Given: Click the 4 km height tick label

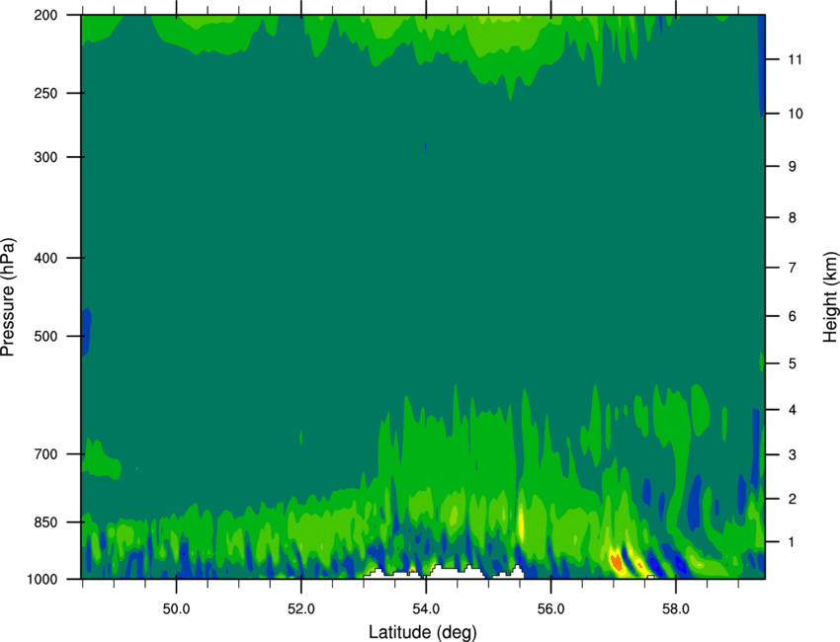Looking at the screenshot, I should click(x=793, y=410).
